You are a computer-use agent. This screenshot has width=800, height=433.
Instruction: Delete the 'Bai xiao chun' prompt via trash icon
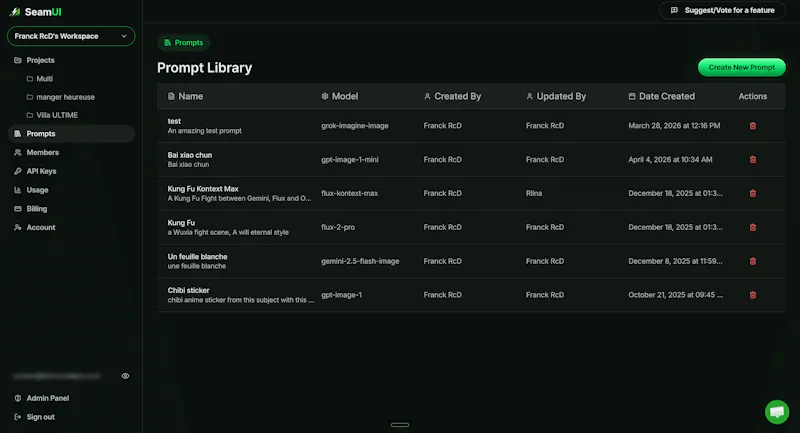tap(753, 160)
